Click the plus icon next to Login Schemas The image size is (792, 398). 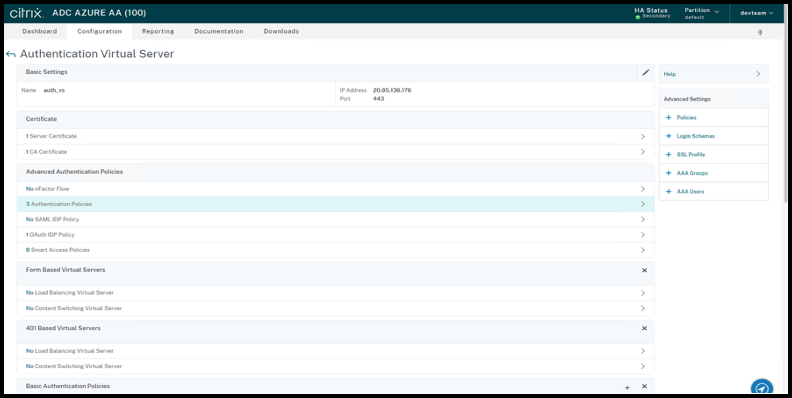[669, 136]
